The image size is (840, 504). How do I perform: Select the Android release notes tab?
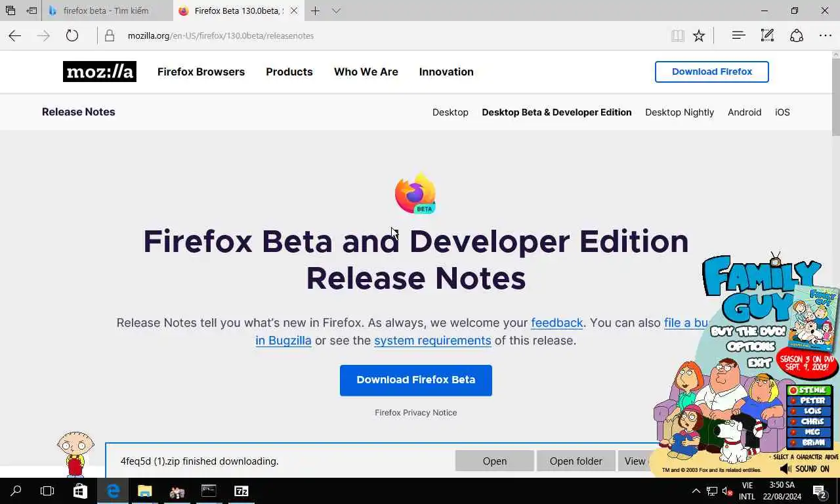(x=744, y=112)
